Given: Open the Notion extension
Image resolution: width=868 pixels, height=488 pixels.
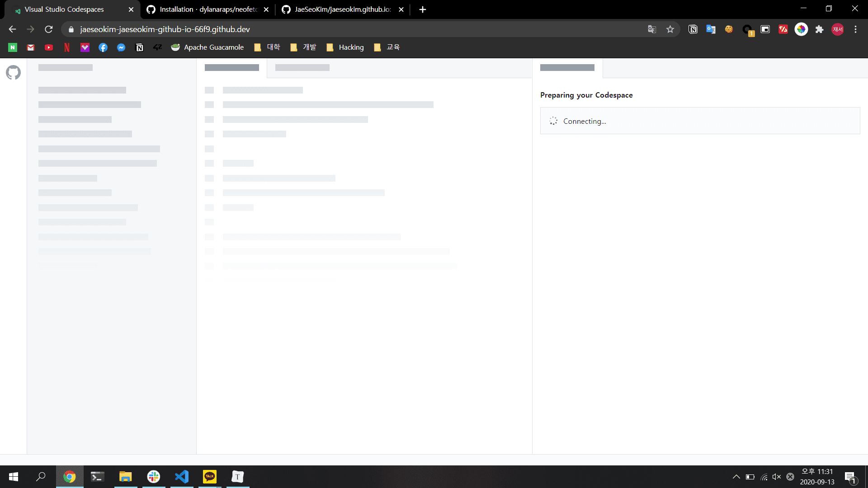Looking at the screenshot, I should coord(693,29).
